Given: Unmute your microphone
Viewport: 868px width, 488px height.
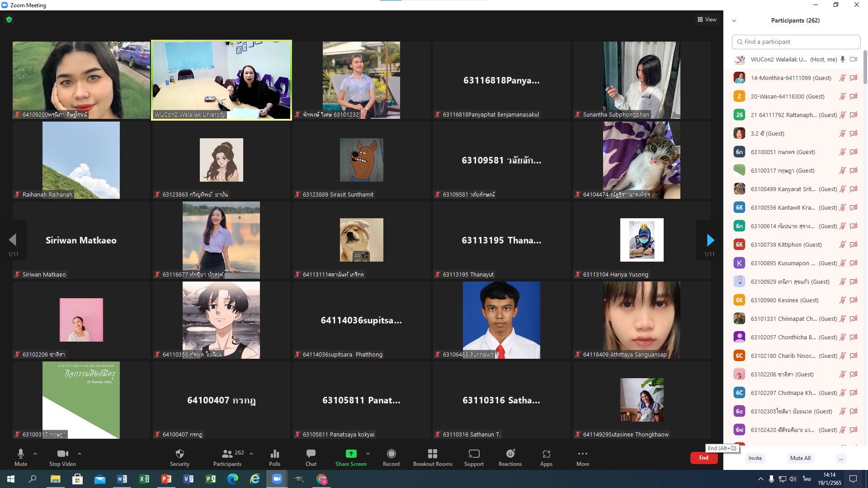Looking at the screenshot, I should (20, 457).
